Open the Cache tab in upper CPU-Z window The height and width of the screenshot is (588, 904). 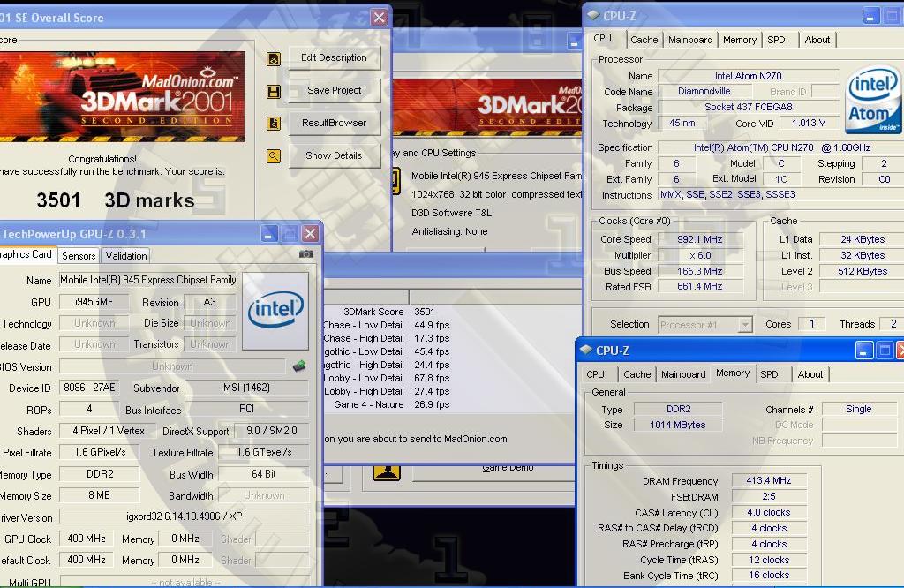click(644, 40)
